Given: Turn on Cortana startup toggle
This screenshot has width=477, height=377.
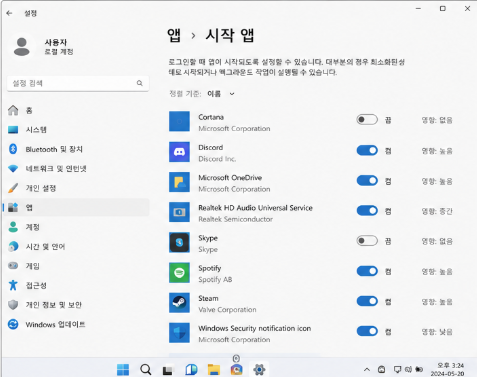Looking at the screenshot, I should coord(367,120).
